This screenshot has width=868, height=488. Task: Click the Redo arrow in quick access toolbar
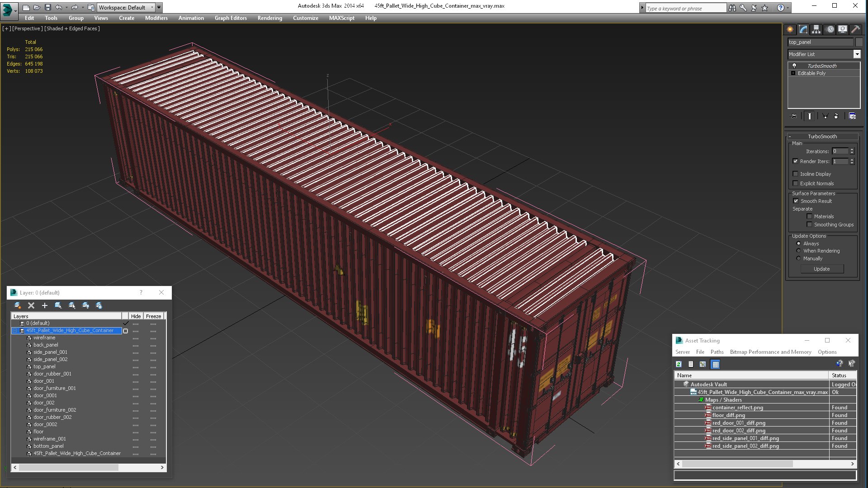click(x=75, y=7)
